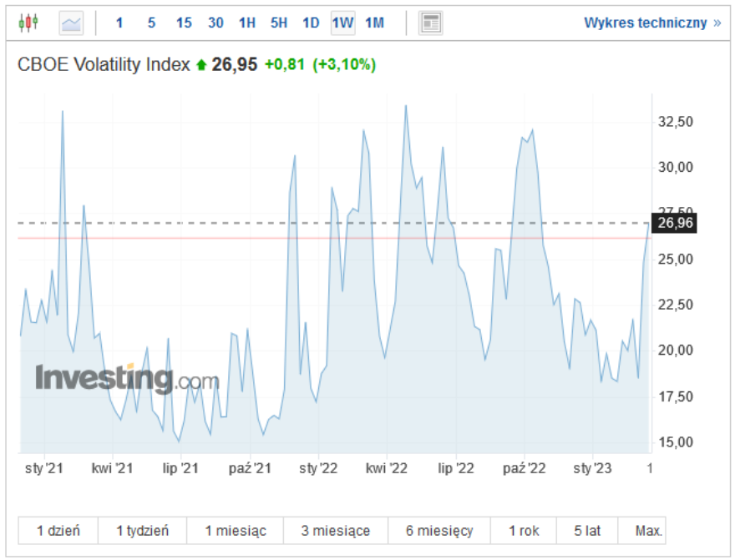This screenshot has height=560, width=735.
Task: Set interval to 1 minute
Action: 119,23
